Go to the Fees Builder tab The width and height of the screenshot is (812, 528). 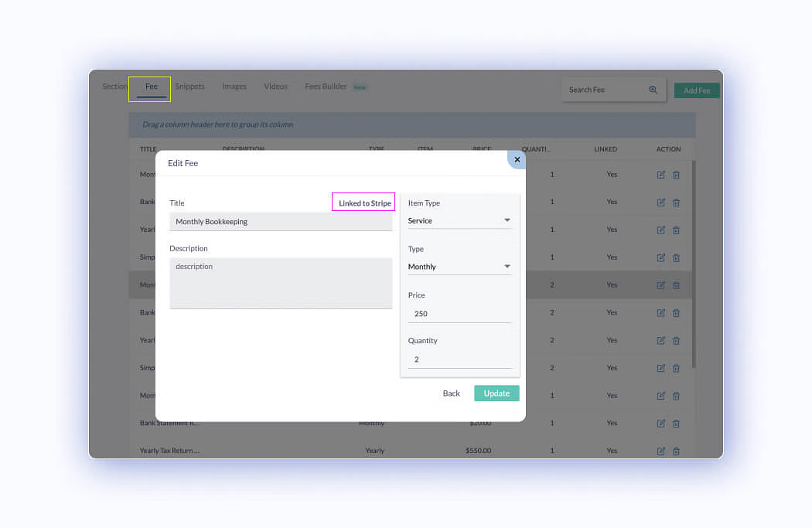tap(326, 87)
